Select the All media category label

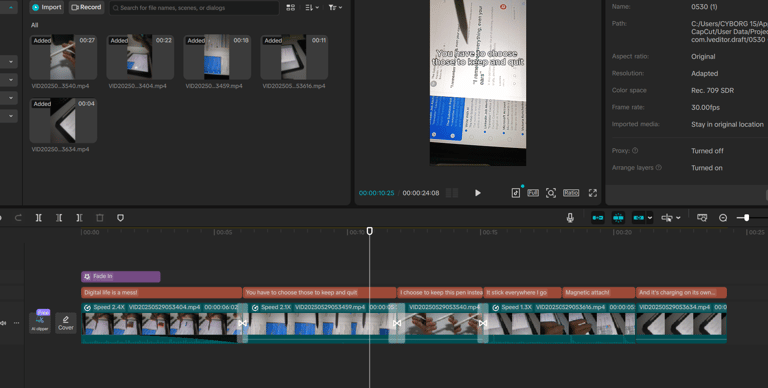(34, 25)
